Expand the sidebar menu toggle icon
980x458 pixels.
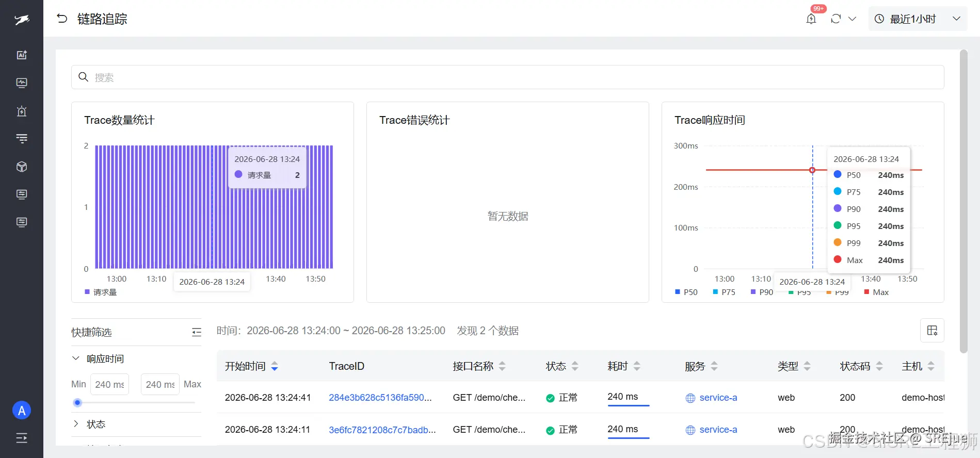pyautogui.click(x=22, y=438)
